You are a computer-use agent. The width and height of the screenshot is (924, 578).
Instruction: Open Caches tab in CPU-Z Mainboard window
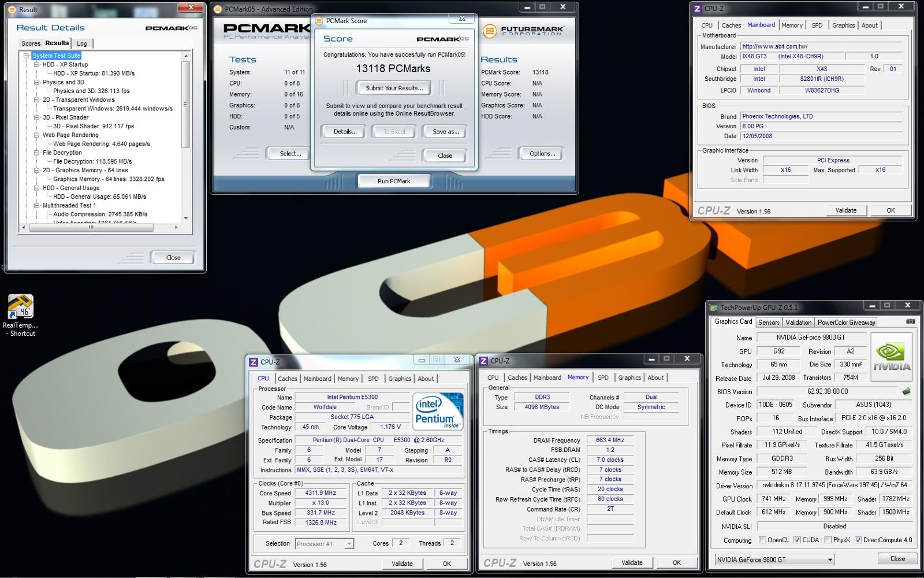[731, 25]
